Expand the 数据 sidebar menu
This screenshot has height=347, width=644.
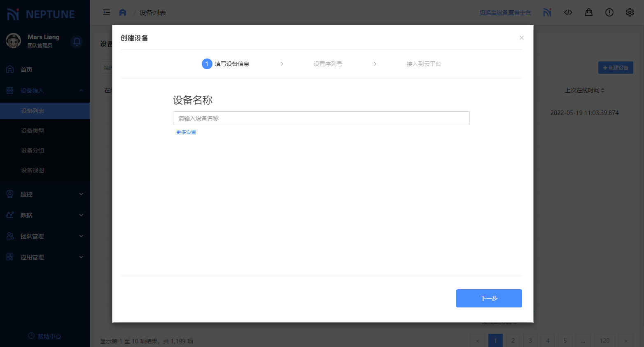(44, 215)
